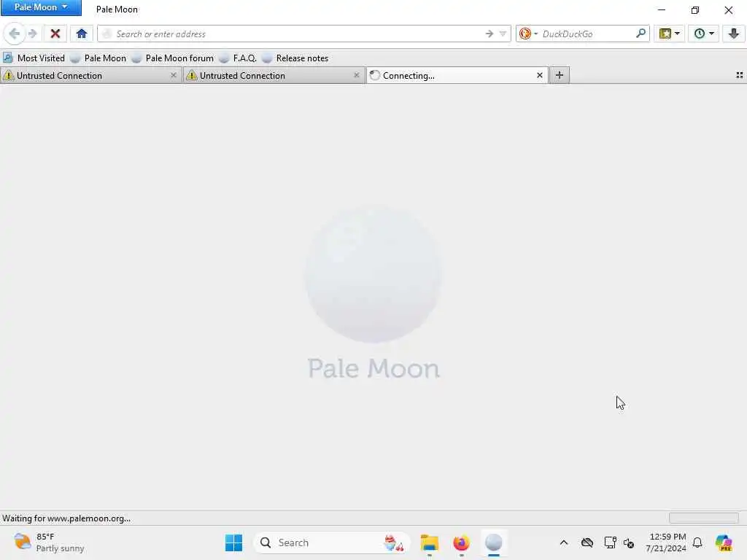Image resolution: width=747 pixels, height=560 pixels.
Task: Click the status text Waiting for www.palemoon.org
Action: (x=66, y=518)
